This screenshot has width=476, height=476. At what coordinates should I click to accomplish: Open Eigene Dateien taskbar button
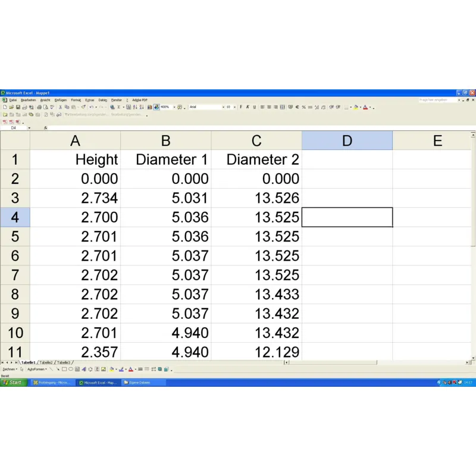[x=143, y=383]
